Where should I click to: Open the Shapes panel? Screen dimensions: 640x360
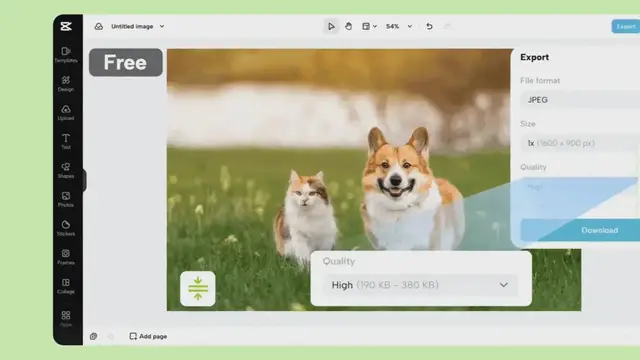(66, 171)
